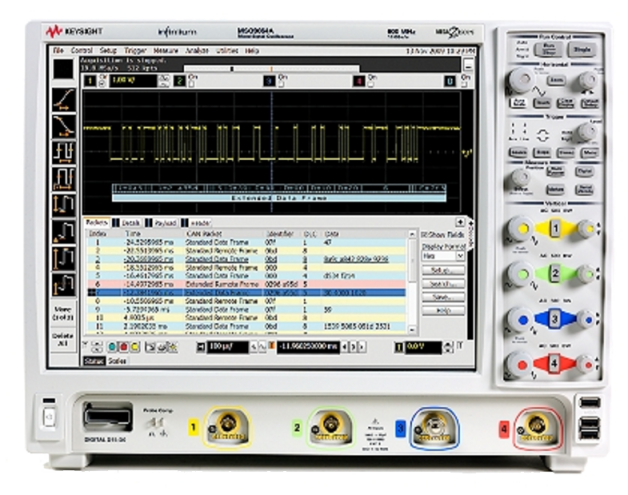Click the yellow marker icon in bottom toolbar
Viewport: 628px width, 495px height.
click(135, 347)
